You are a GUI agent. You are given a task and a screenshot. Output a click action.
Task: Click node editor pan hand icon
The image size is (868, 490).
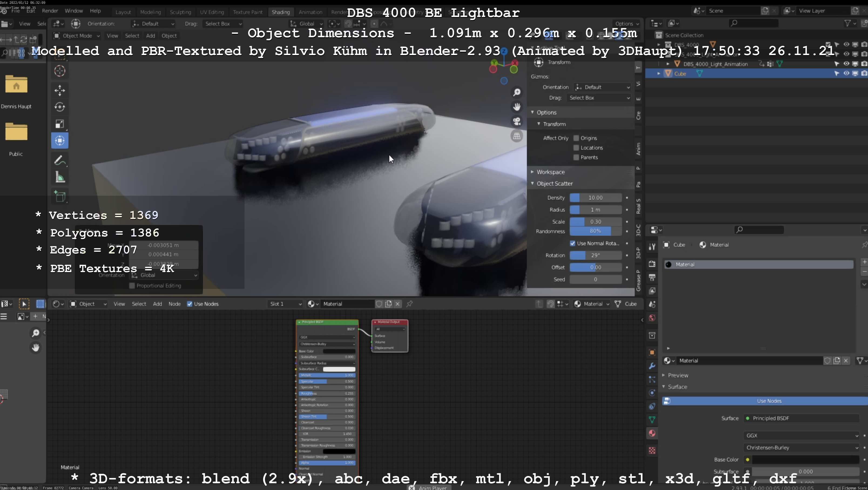point(35,347)
